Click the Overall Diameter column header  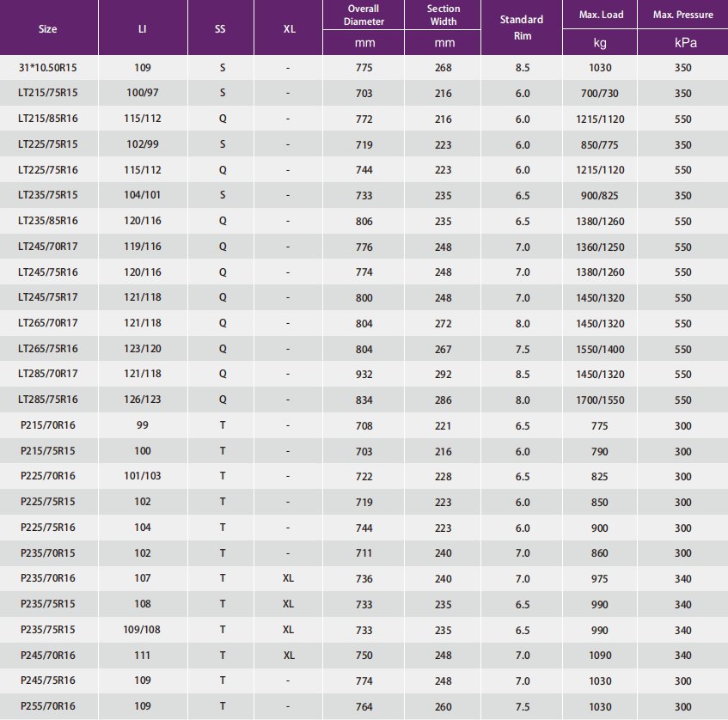364,15
